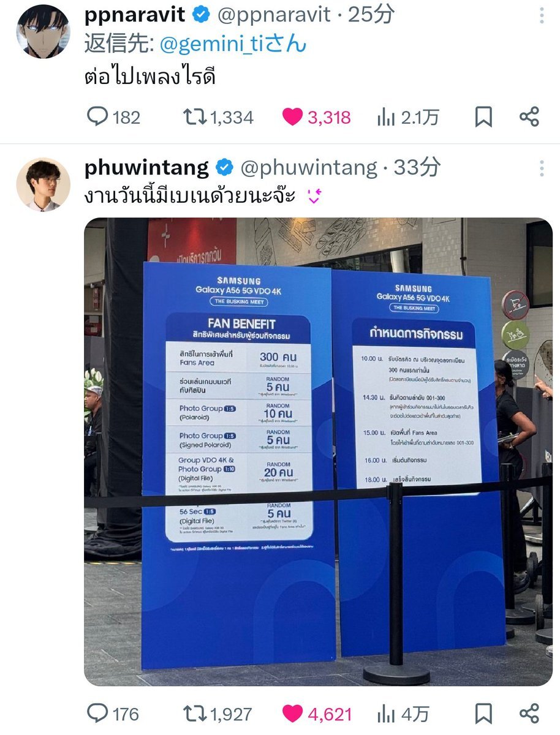Retweet phuwintang's tweet with 1,927 retweets
The width and height of the screenshot is (560, 735).
coord(218,714)
